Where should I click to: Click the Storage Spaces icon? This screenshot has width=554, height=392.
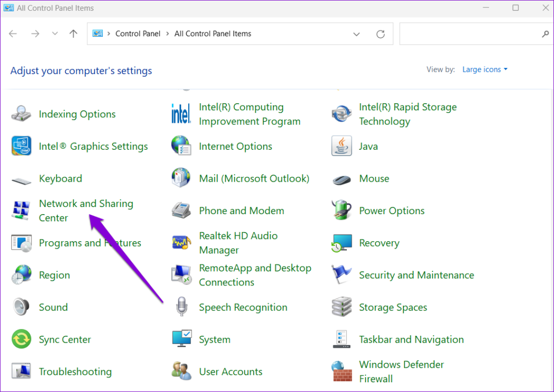click(x=341, y=307)
